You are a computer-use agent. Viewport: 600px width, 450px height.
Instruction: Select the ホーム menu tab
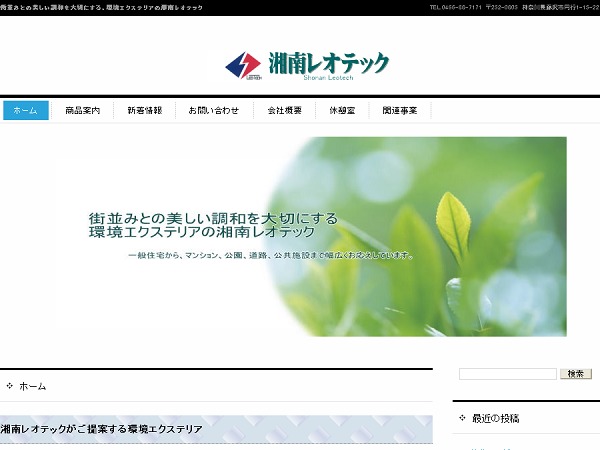coord(26,111)
